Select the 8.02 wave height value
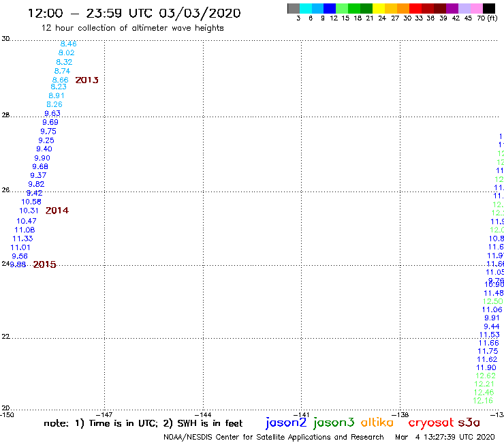 [x=66, y=52]
